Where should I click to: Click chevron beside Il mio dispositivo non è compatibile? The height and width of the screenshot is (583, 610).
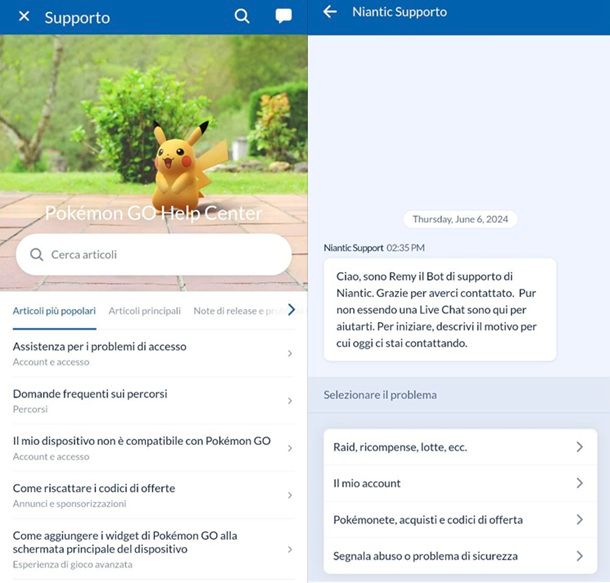coord(290,448)
